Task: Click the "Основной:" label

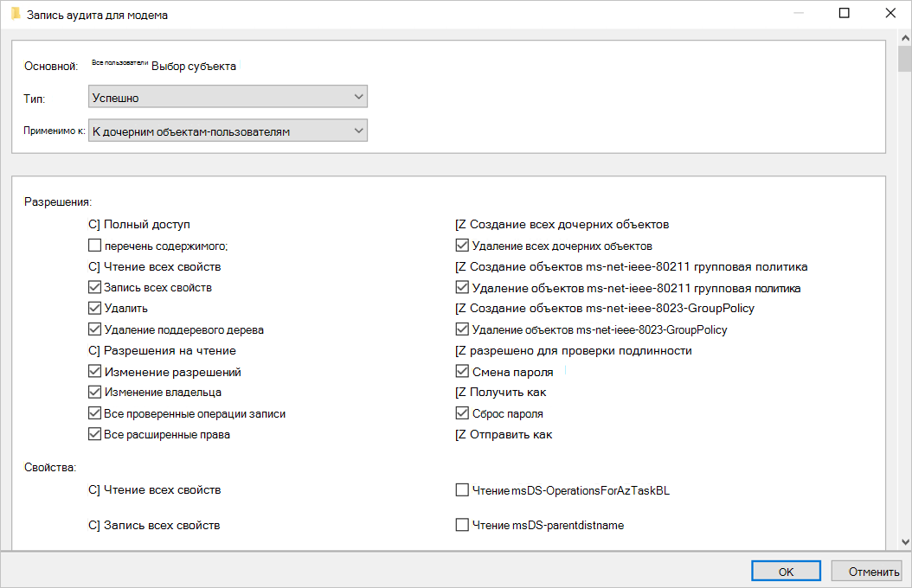Action: pyautogui.click(x=50, y=67)
